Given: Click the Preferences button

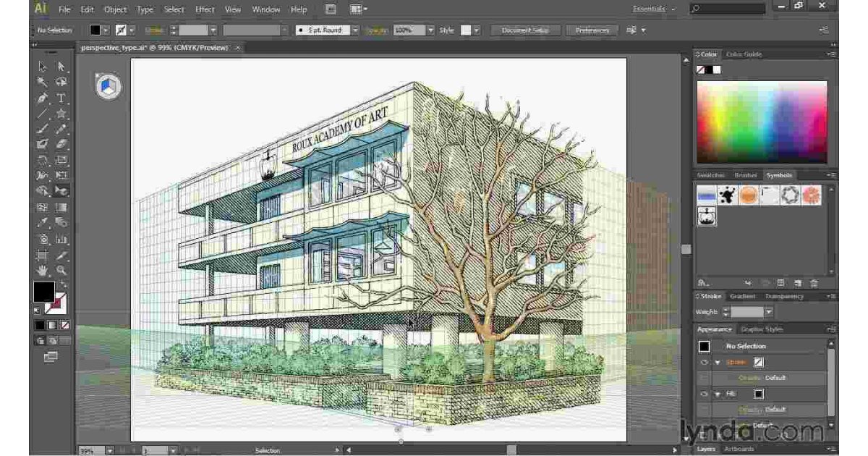Looking at the screenshot, I should pos(592,30).
